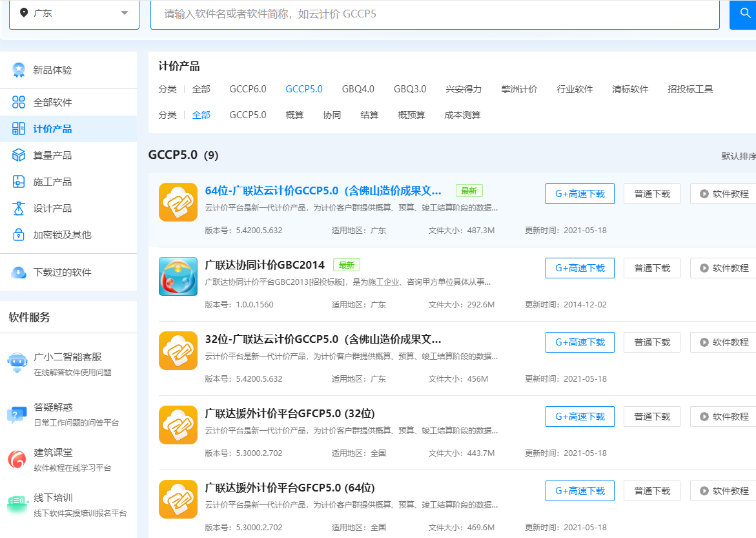Open 答疑解惑 Q&A platform
This screenshot has width=756, height=538.
pos(68,414)
